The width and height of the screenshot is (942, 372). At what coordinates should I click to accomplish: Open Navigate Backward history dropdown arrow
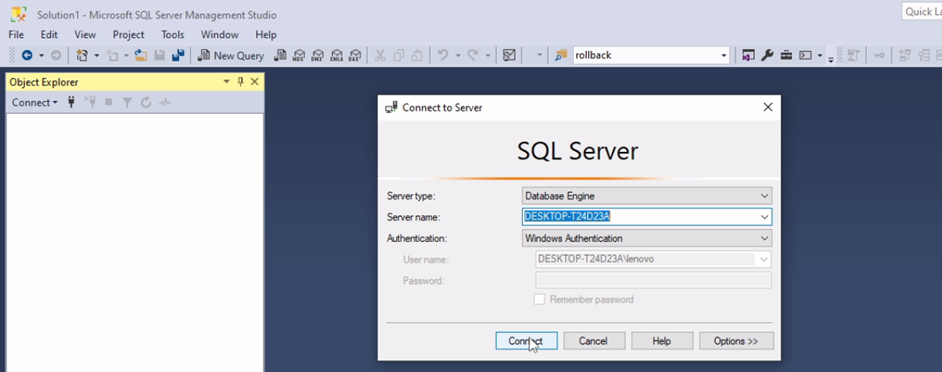pos(41,55)
